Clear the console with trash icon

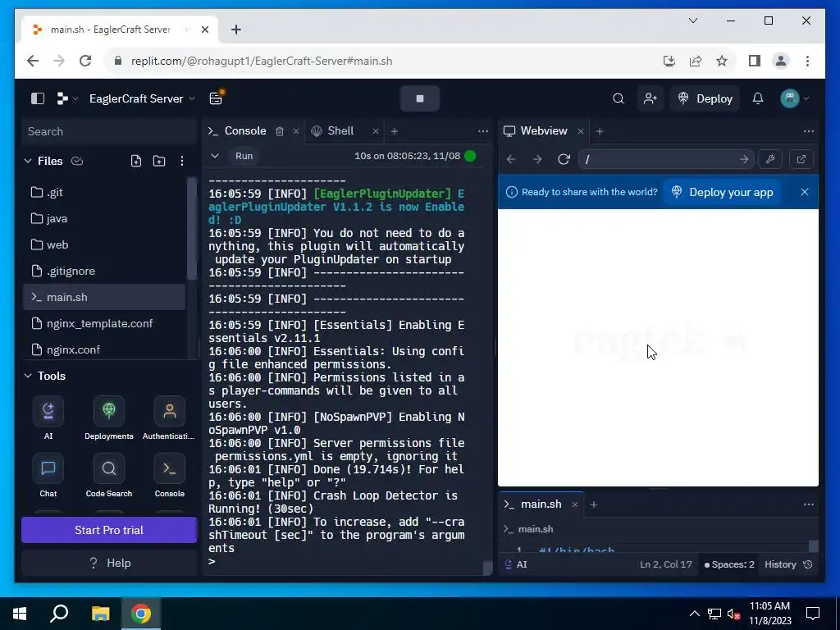(x=280, y=131)
